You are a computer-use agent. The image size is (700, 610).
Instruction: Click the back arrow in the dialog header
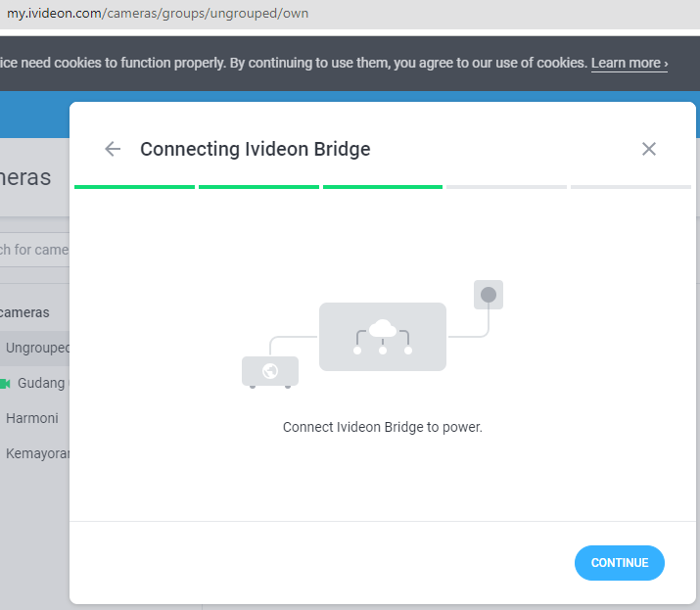(x=113, y=149)
